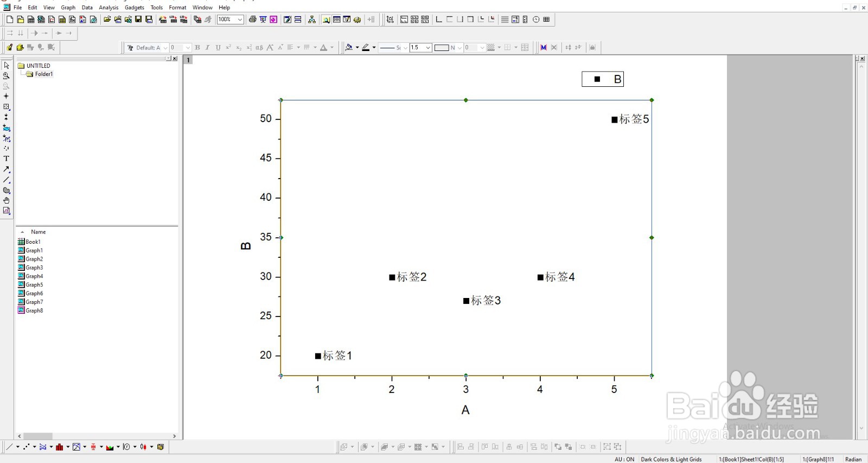
Task: Select the Pan hand tool
Action: point(7,200)
